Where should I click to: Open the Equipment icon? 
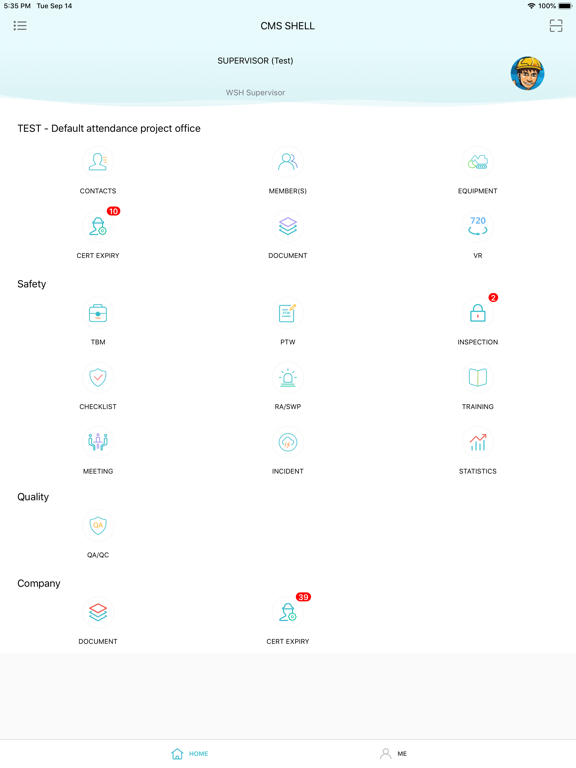[x=478, y=162]
